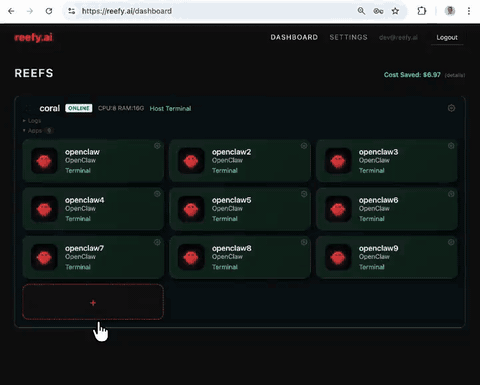The height and width of the screenshot is (385, 480).
Task: Click the browser forward arrow
Action: (x=30, y=11)
